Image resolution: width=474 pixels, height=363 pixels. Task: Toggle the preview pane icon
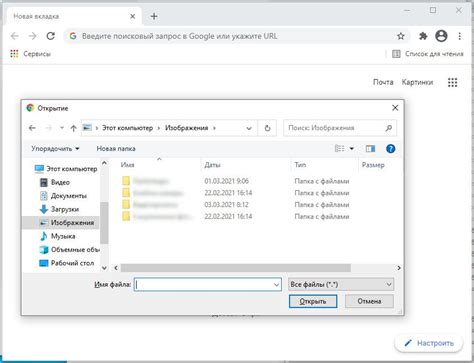pos(370,149)
